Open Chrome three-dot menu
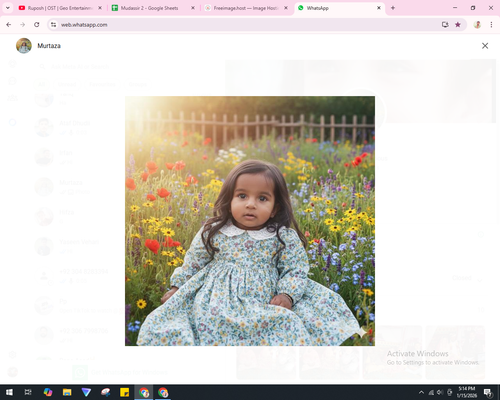Viewport: 500px width, 400px height. click(x=491, y=25)
